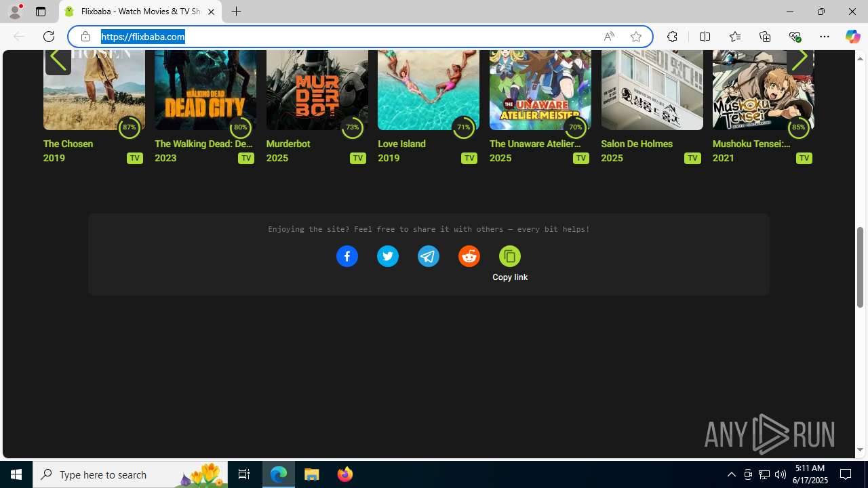Add this page to favorites
Screen dimensions: 868x488
point(635,37)
